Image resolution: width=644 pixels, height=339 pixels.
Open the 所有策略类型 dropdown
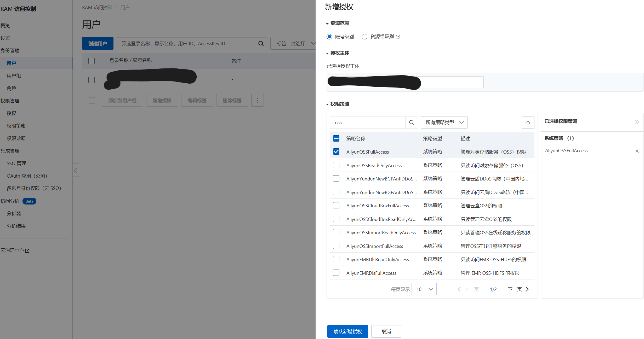(444, 122)
